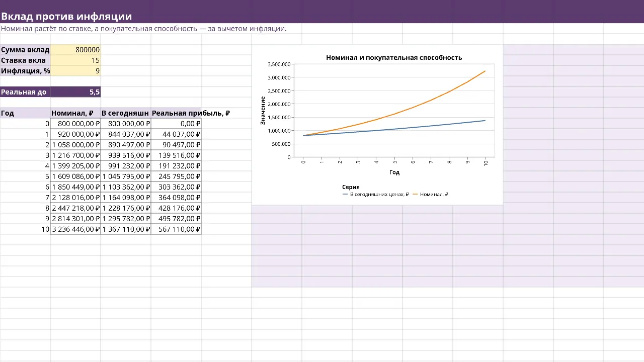Click the 3,500,000 y-axis tick label

coord(279,64)
